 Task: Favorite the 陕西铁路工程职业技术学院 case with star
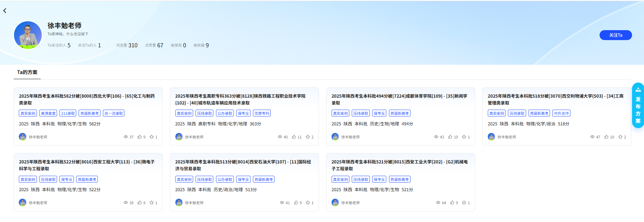[x=308, y=137]
